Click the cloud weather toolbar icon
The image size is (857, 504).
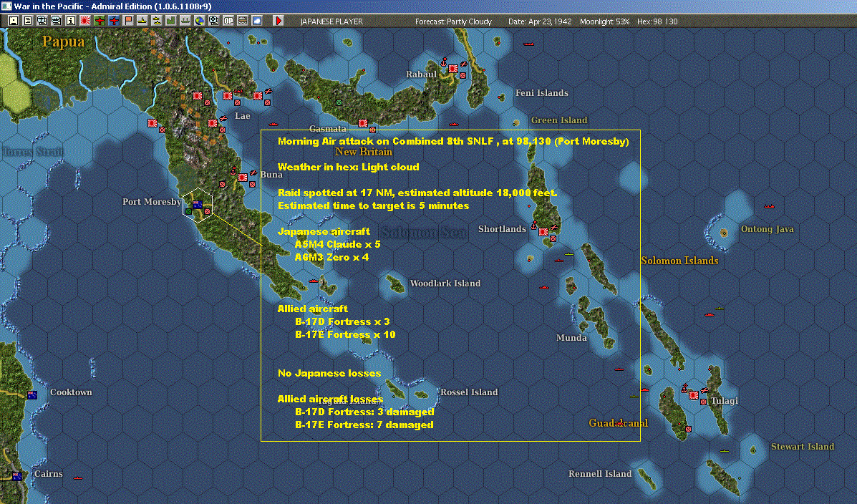[256, 21]
